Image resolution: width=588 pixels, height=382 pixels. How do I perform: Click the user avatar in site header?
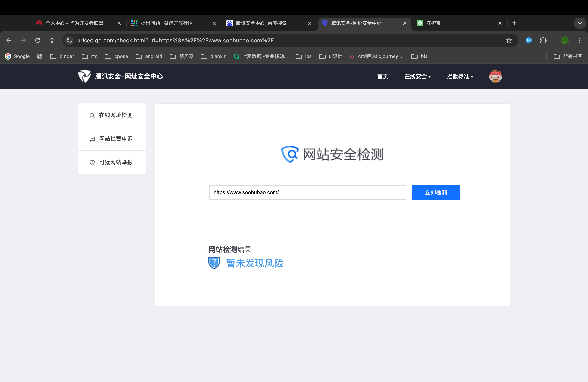tap(495, 76)
